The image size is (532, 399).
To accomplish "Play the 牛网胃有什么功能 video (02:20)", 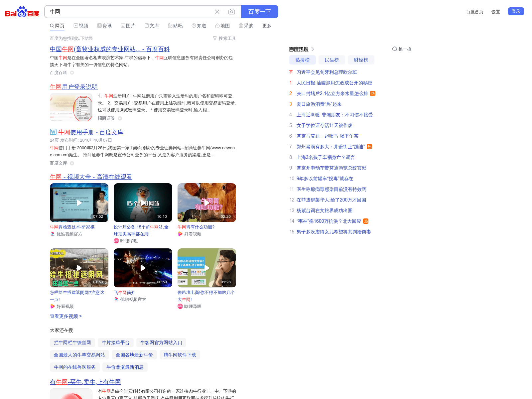I will coord(207,202).
